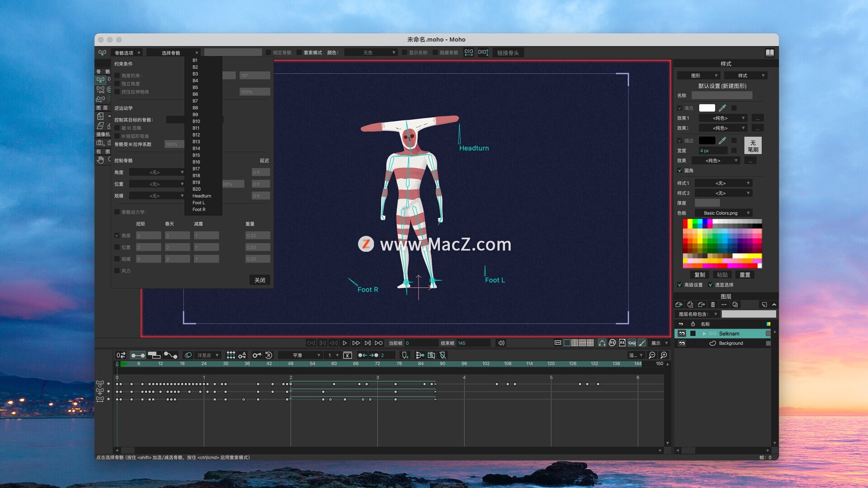
Task: Toggle the onion skin icon in the timeline
Action: (189, 355)
